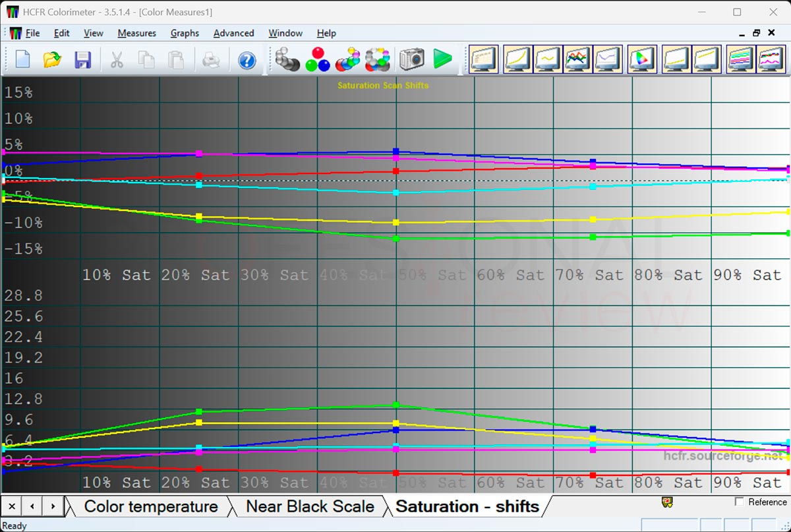Open the yellow wavy line monitor graph
This screenshot has width=791, height=532.
point(547,59)
